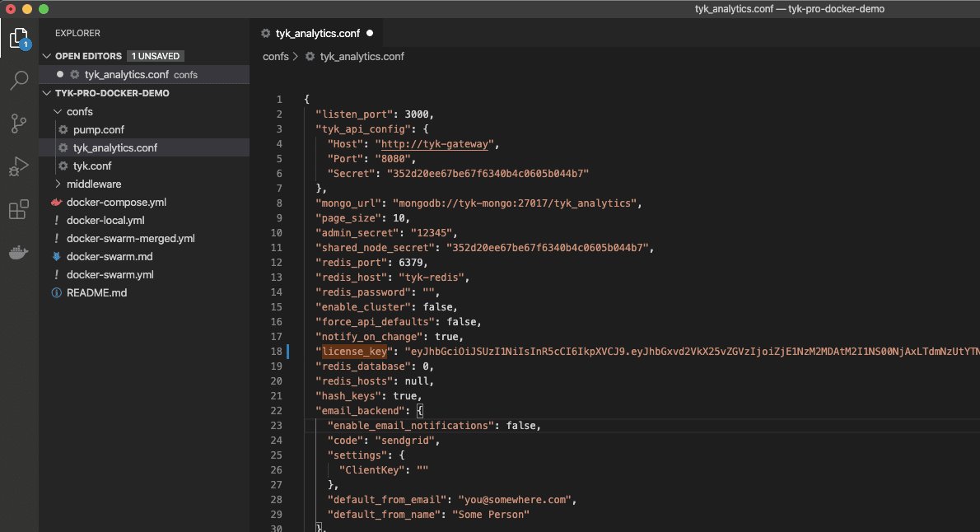This screenshot has width=980, height=532.
Task: Open the Run and Debug view
Action: click(x=19, y=166)
